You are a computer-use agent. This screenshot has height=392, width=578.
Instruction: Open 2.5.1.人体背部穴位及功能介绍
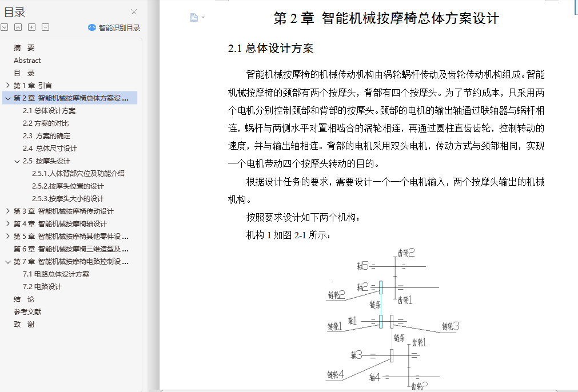(78, 174)
